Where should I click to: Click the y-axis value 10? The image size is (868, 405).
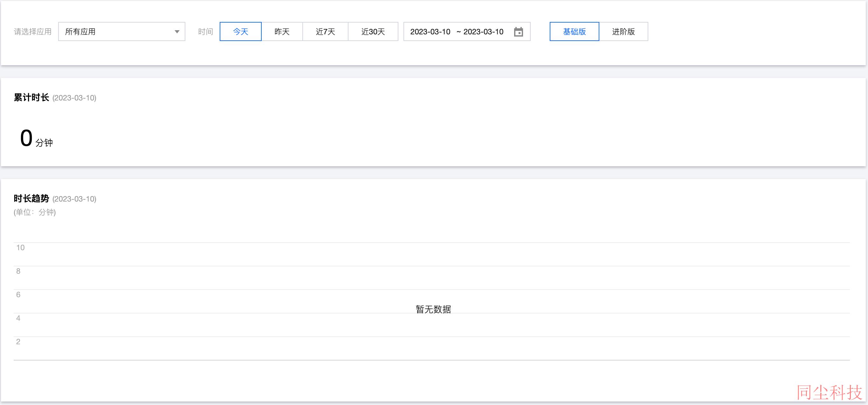click(x=21, y=248)
